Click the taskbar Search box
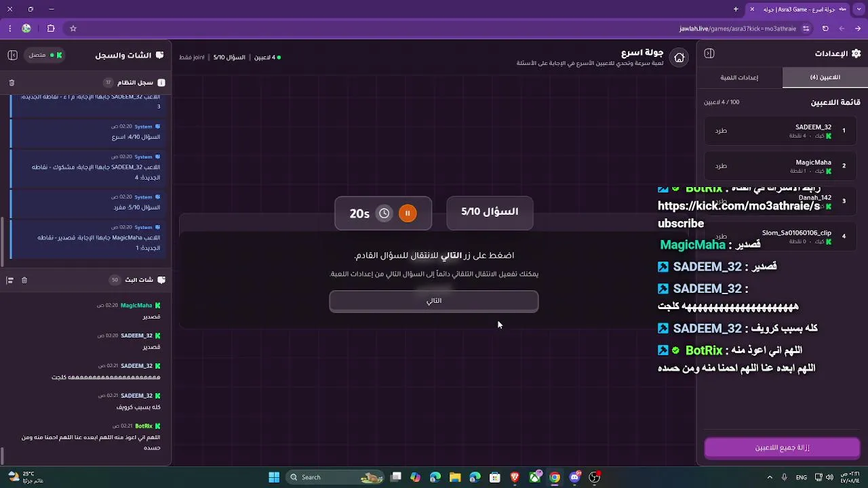 coord(336,477)
